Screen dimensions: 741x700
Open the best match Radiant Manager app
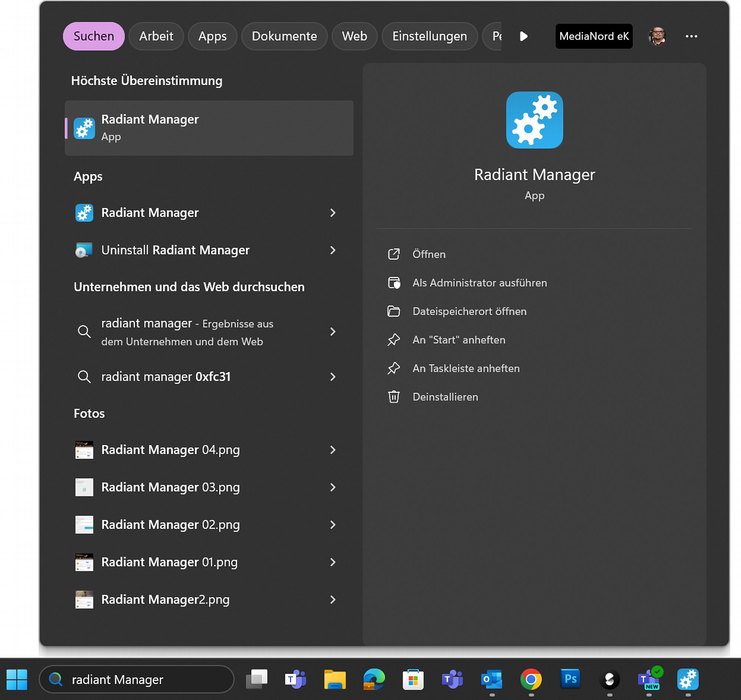(209, 128)
